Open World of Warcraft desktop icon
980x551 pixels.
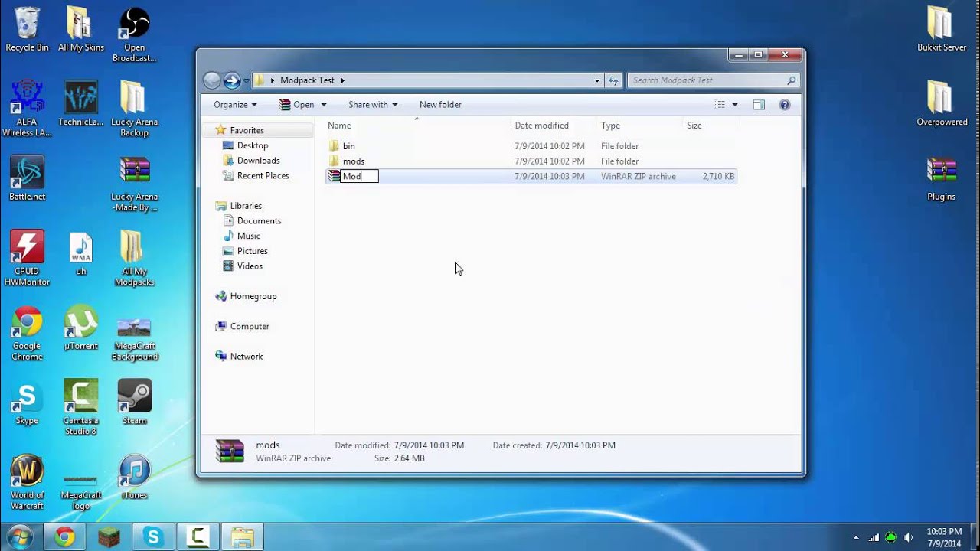click(27, 483)
